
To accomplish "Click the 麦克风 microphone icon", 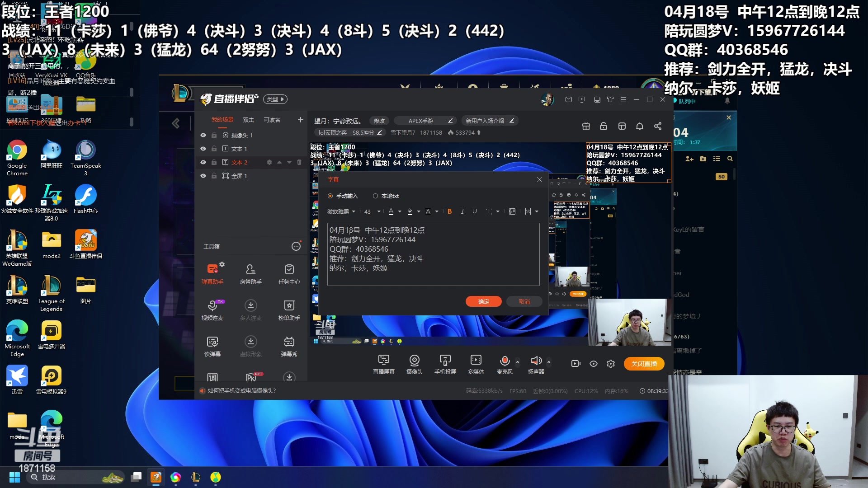I will click(x=505, y=361).
